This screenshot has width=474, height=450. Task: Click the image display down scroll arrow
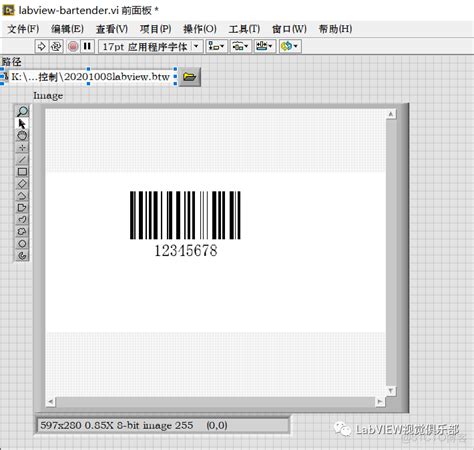(x=391, y=390)
